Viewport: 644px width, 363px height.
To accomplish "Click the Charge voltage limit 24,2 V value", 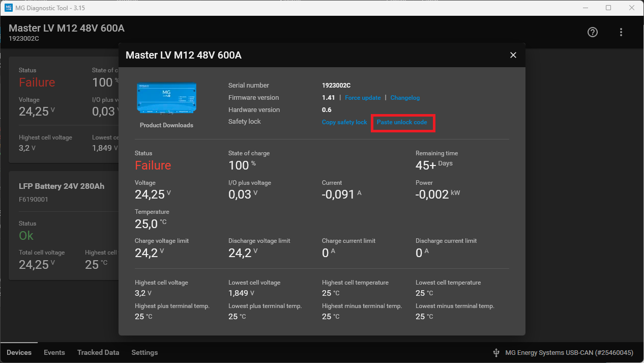I will tap(149, 253).
